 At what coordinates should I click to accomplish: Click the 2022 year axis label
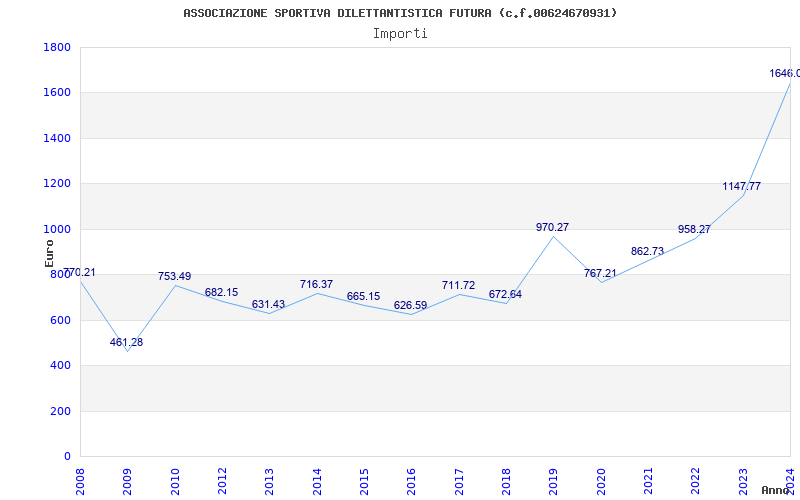[x=695, y=482]
